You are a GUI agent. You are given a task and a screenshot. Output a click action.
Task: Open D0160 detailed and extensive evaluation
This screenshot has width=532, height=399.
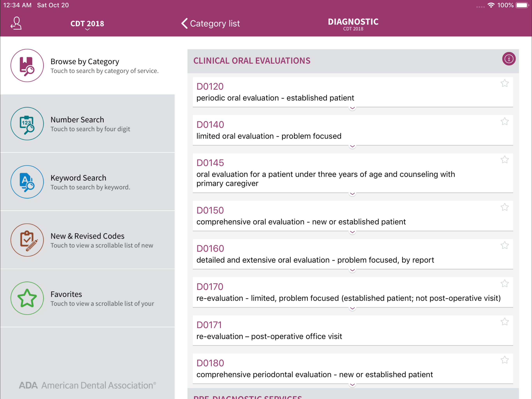coord(353,254)
